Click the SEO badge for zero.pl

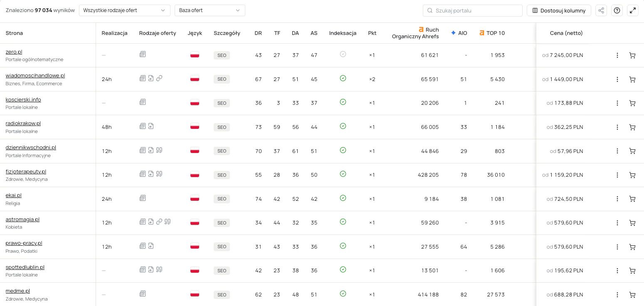(x=222, y=55)
